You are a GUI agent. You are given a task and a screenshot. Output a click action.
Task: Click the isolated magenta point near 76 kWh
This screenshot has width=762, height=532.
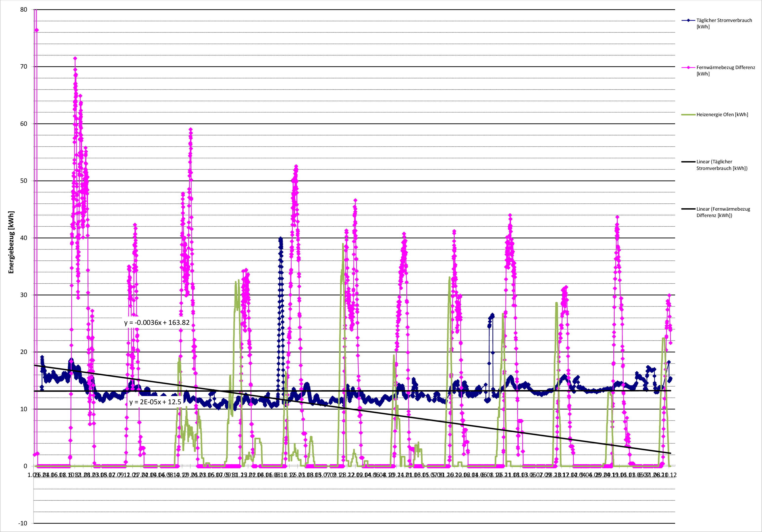[37, 30]
